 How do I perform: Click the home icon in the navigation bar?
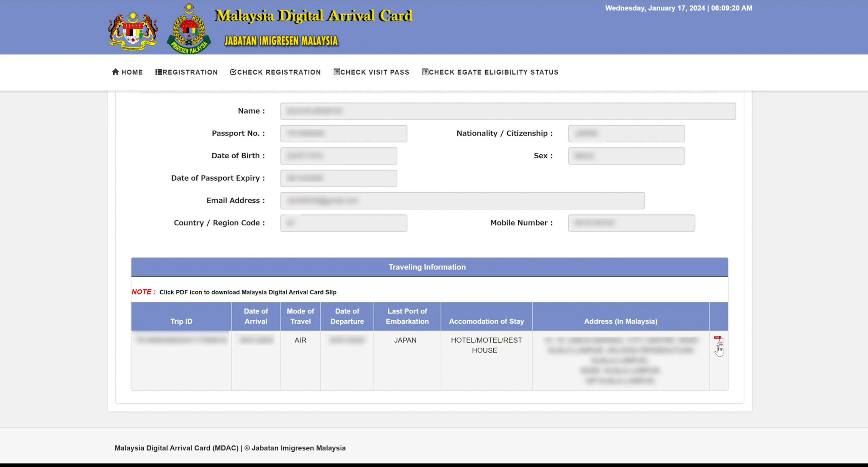115,72
